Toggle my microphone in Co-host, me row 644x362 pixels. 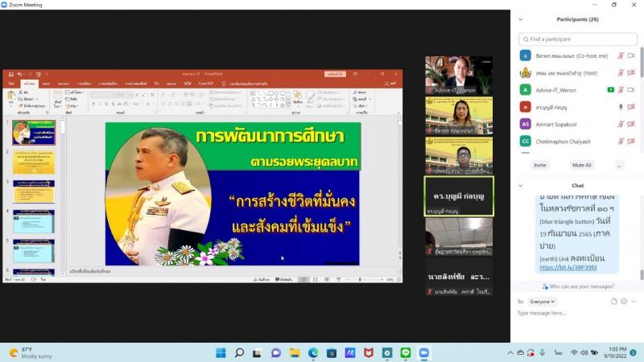tap(621, 56)
